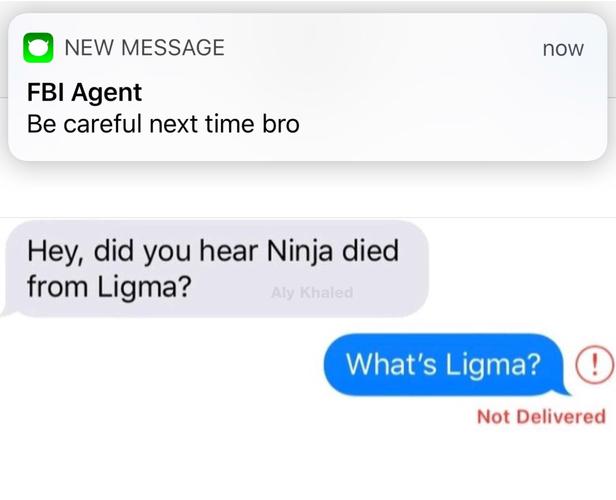Tap the word 'died' in gray bubble
616x500 pixels.
click(370, 250)
